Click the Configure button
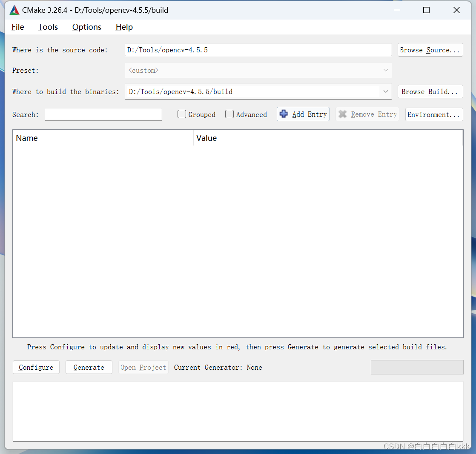 (36, 367)
